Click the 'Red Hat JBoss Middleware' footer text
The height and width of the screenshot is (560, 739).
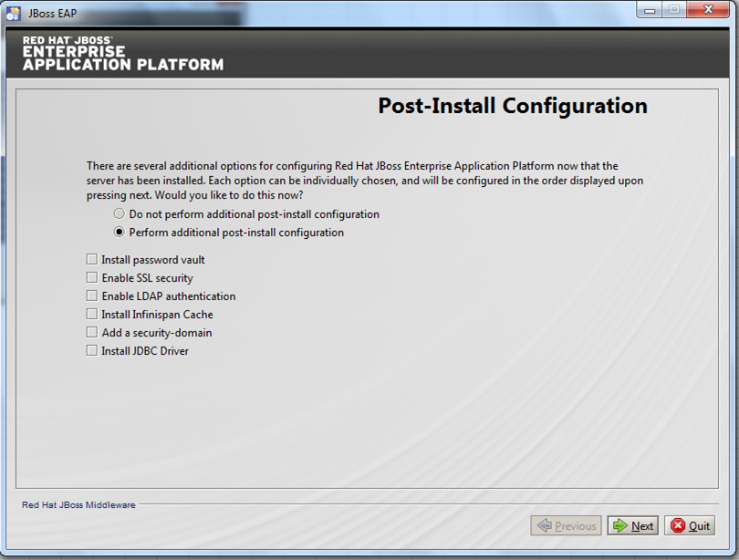pos(78,505)
